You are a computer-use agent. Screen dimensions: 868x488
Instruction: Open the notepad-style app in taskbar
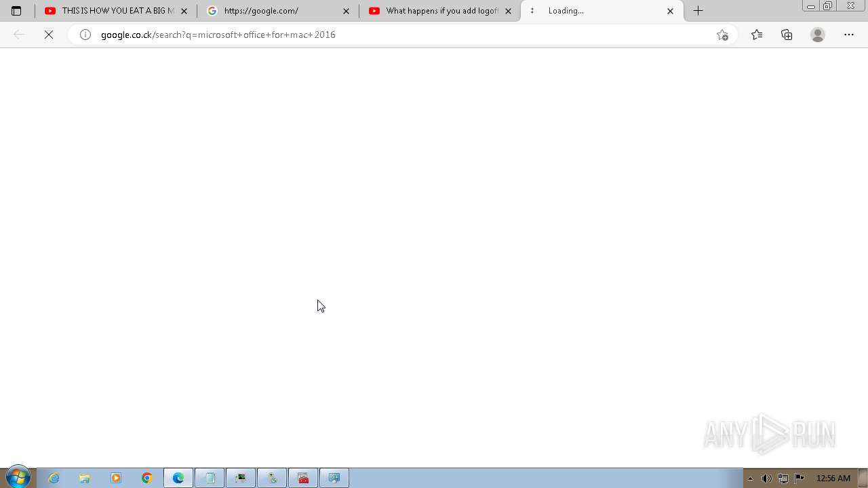pyautogui.click(x=210, y=478)
